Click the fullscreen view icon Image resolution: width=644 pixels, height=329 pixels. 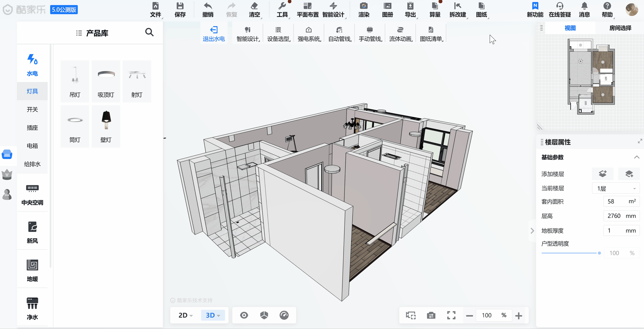pyautogui.click(x=451, y=315)
